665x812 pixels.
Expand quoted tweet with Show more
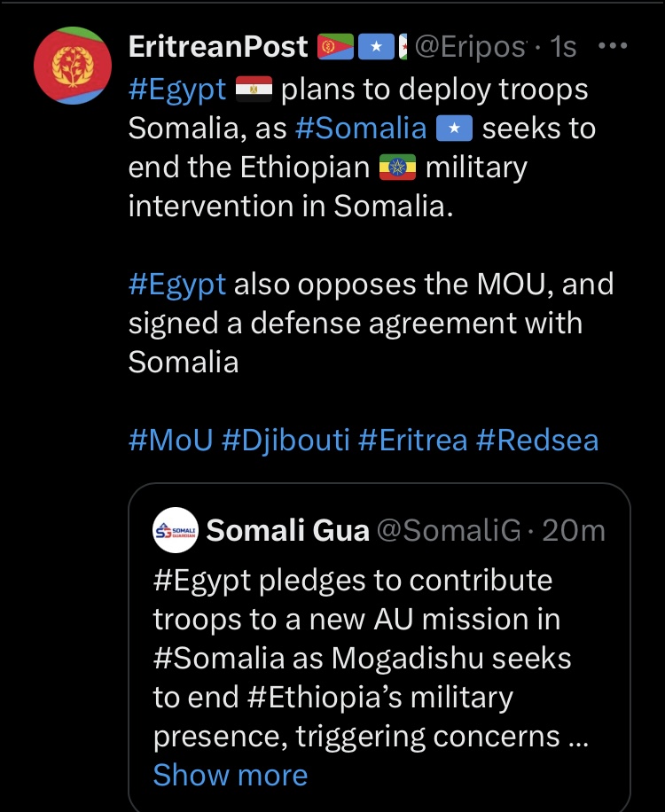[x=231, y=775]
